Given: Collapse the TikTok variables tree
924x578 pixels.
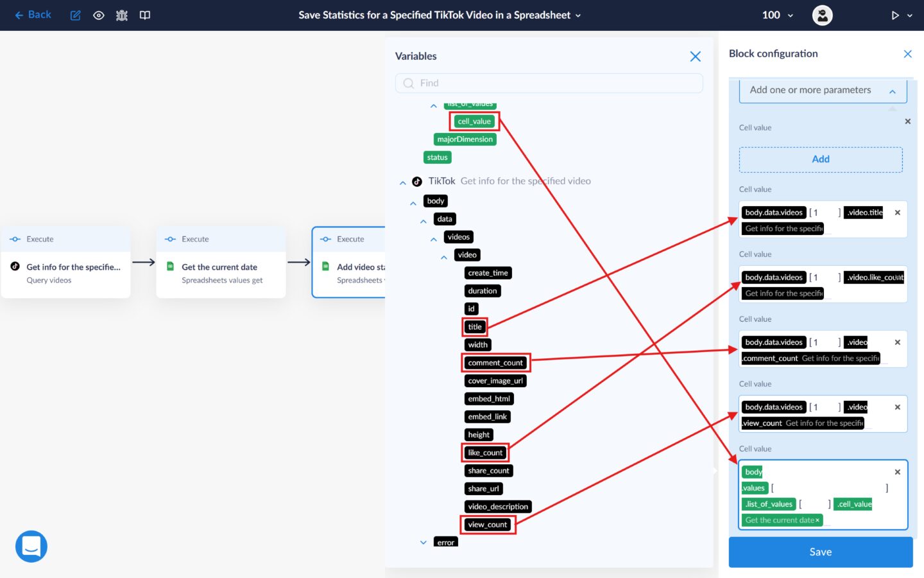Looking at the screenshot, I should [x=403, y=182].
